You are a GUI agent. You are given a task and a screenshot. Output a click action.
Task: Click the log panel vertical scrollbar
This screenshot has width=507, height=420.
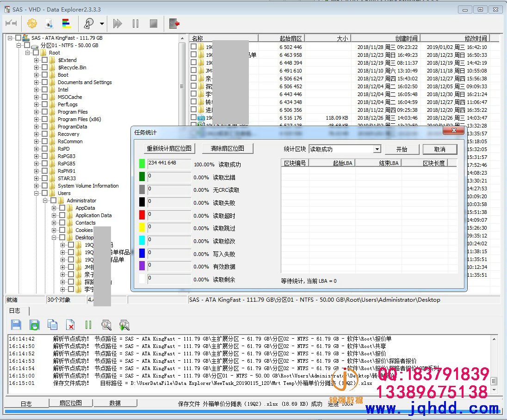tap(494, 364)
